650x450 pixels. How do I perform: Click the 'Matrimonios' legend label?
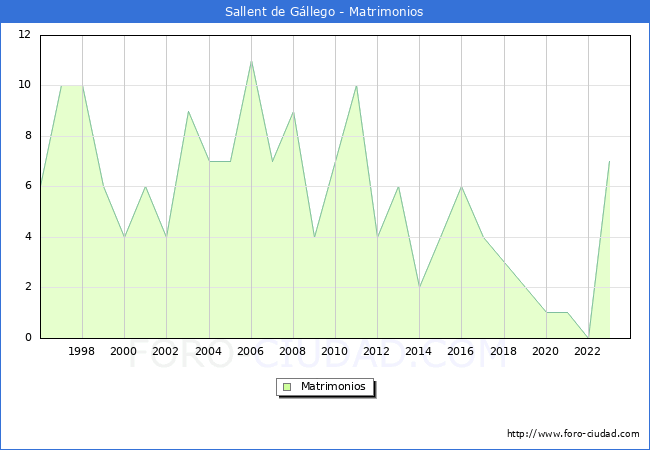(333, 386)
